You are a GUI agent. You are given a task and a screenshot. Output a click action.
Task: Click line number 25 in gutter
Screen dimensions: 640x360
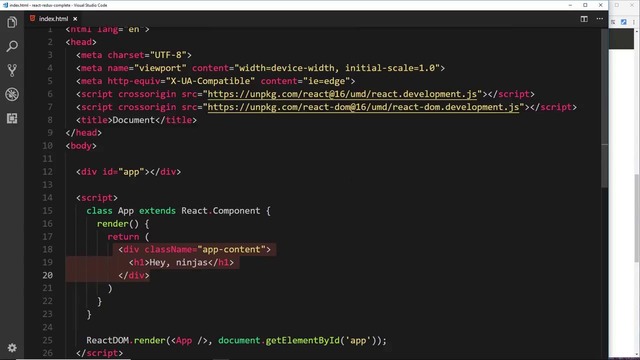(47, 340)
